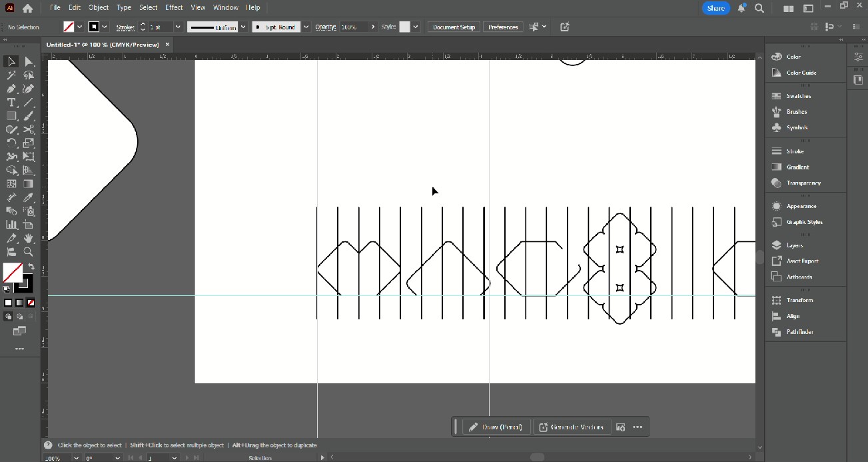The width and height of the screenshot is (868, 462).
Task: Select the Selection tool arrow
Action: point(11,61)
